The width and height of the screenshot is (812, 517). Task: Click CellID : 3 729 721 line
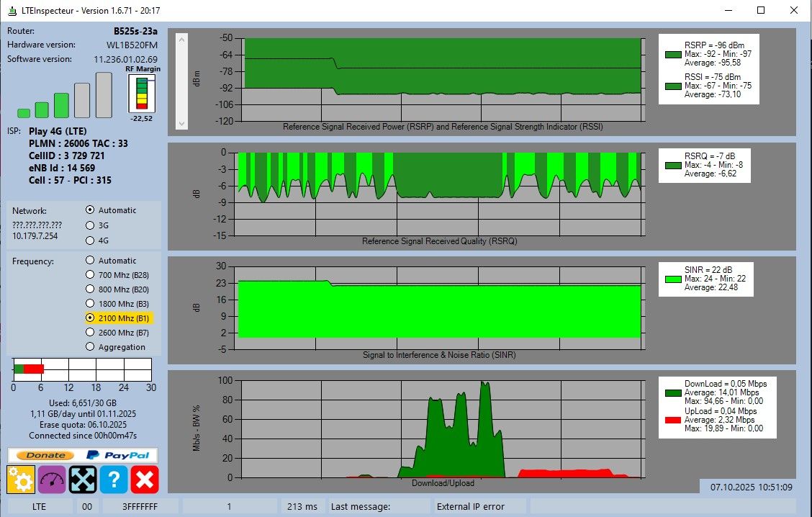[67, 156]
